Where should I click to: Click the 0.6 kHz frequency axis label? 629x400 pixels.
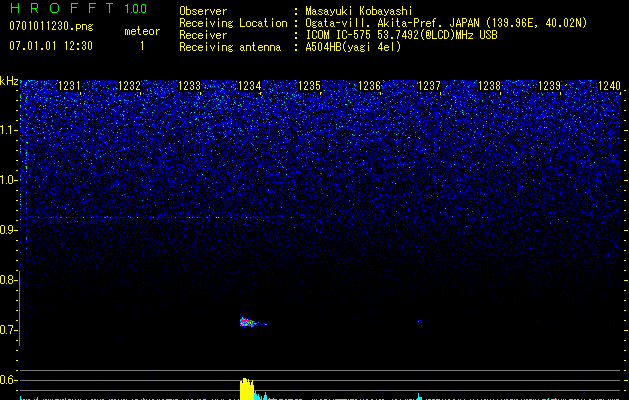[x=7, y=380]
